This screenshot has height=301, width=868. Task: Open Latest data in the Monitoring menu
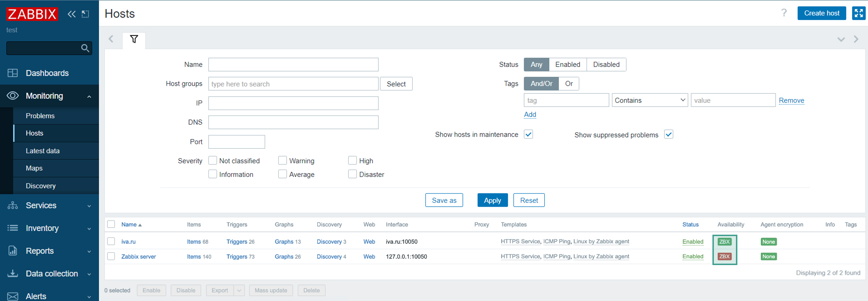coord(43,151)
